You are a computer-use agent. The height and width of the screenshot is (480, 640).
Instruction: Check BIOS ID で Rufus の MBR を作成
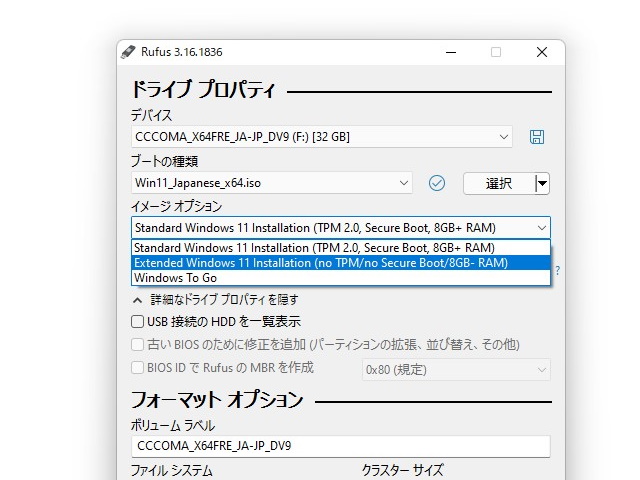(137, 367)
